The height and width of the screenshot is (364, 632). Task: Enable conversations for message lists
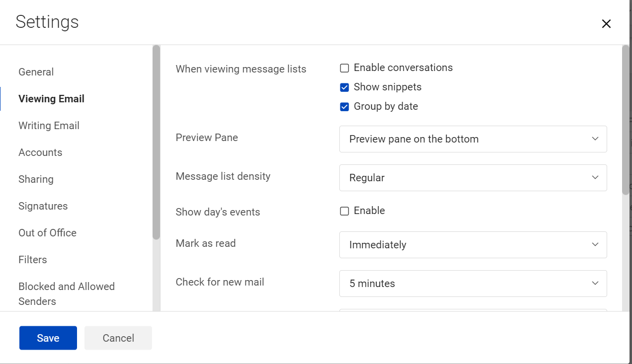344,68
